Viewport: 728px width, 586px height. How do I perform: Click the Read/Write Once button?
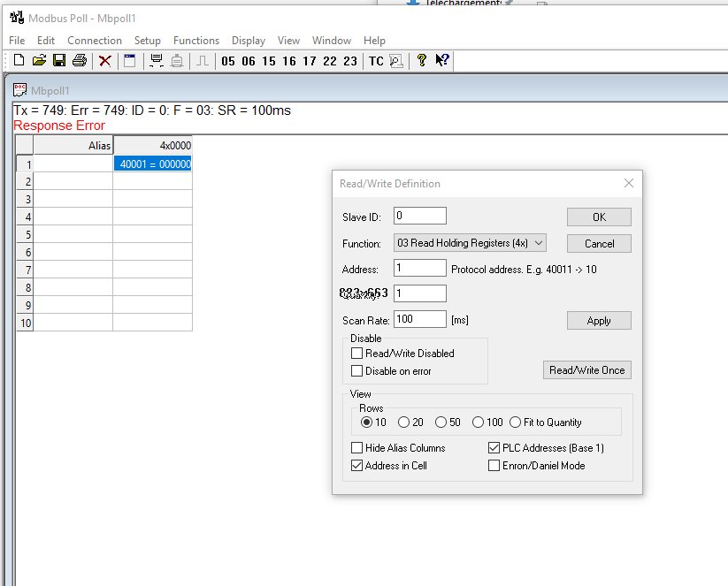pos(586,369)
